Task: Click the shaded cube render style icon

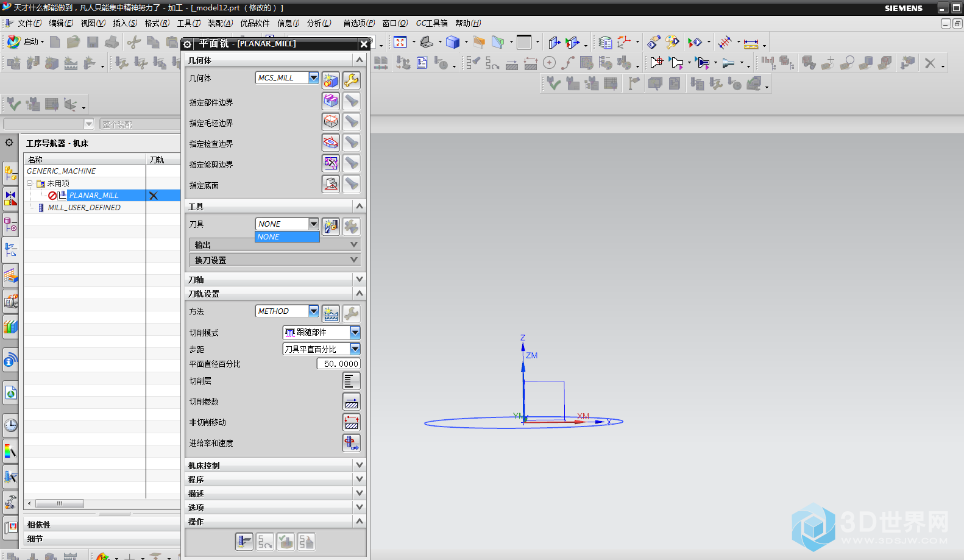Action: coord(452,42)
